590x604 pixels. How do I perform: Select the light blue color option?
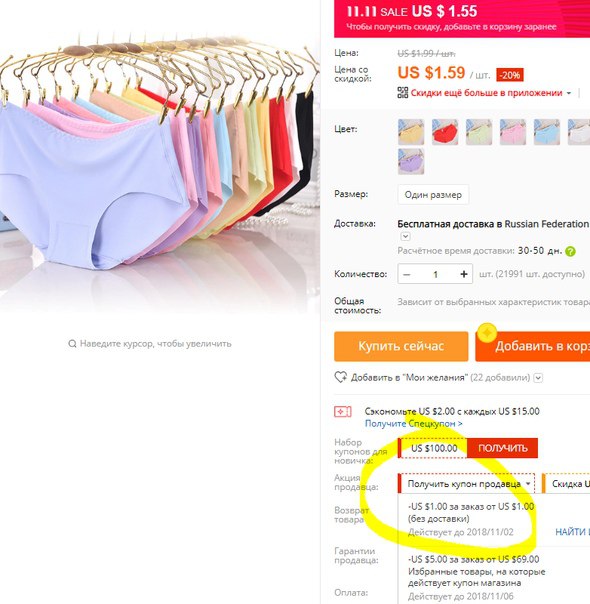pos(546,132)
